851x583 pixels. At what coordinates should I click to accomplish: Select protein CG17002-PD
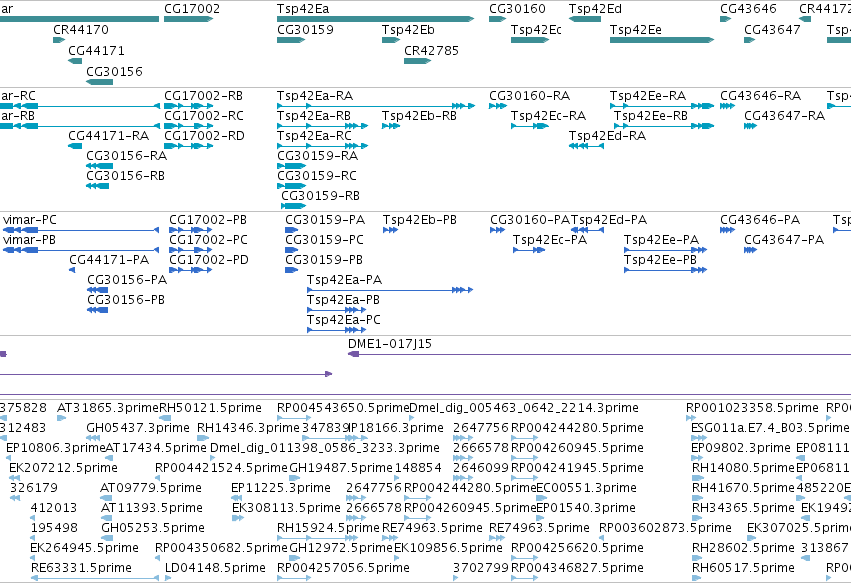click(190, 270)
